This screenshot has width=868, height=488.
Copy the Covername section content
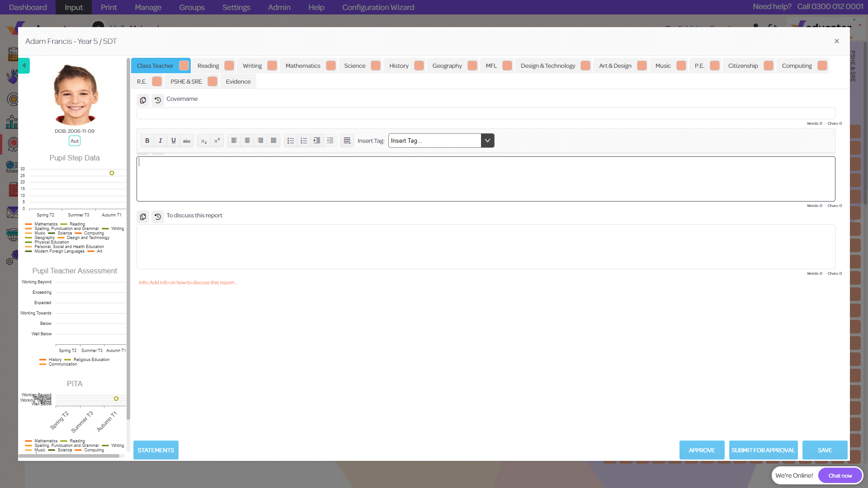click(143, 100)
